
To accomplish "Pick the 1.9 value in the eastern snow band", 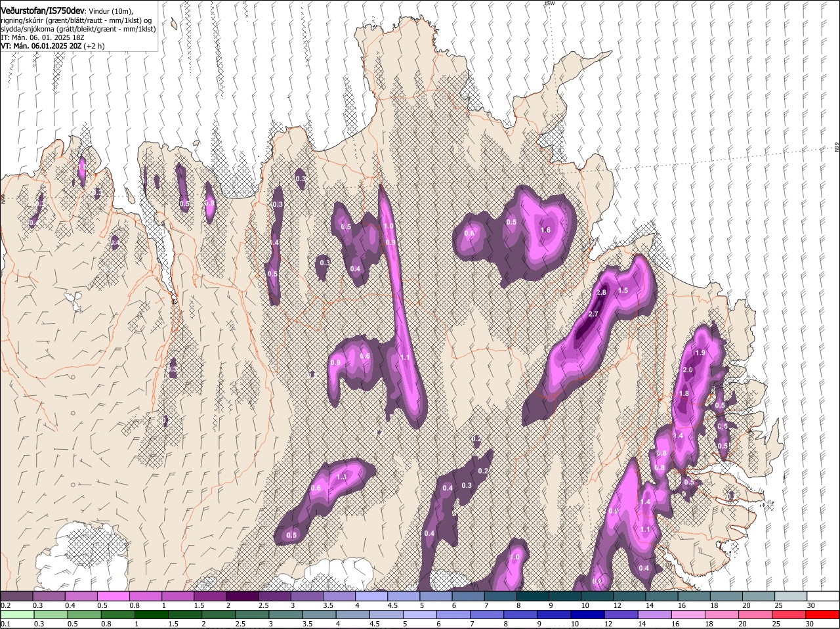I will pos(700,353).
